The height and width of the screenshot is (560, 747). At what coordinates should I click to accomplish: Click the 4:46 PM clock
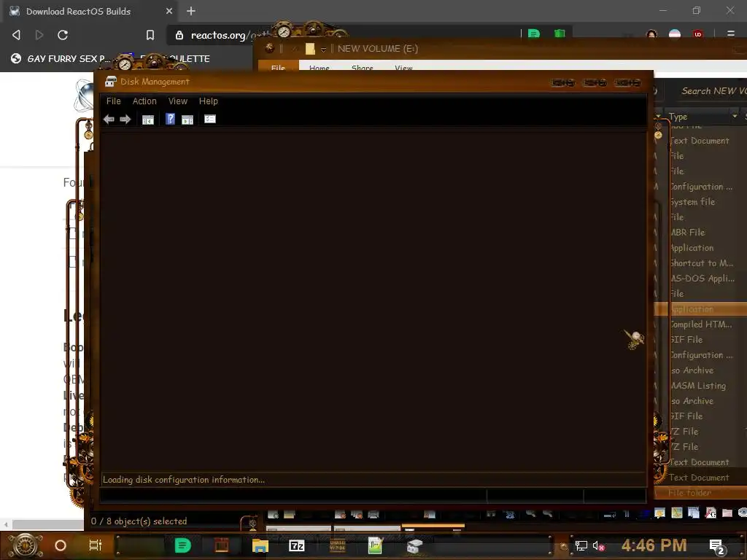(654, 545)
